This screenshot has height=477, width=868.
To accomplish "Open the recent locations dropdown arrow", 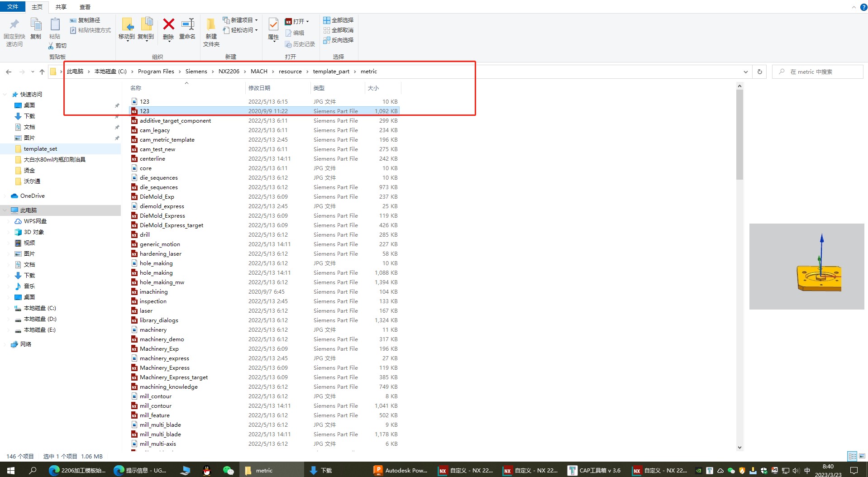I will point(33,72).
